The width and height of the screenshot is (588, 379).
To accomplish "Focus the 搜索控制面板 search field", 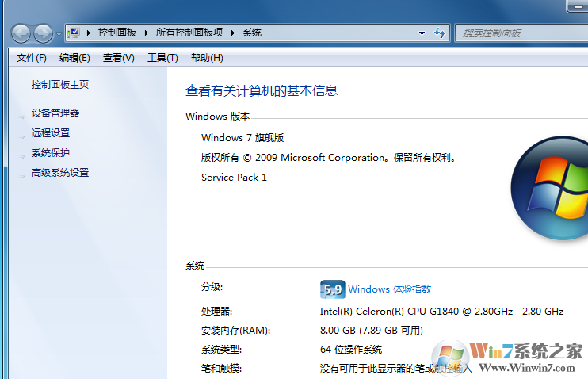I will 521,33.
